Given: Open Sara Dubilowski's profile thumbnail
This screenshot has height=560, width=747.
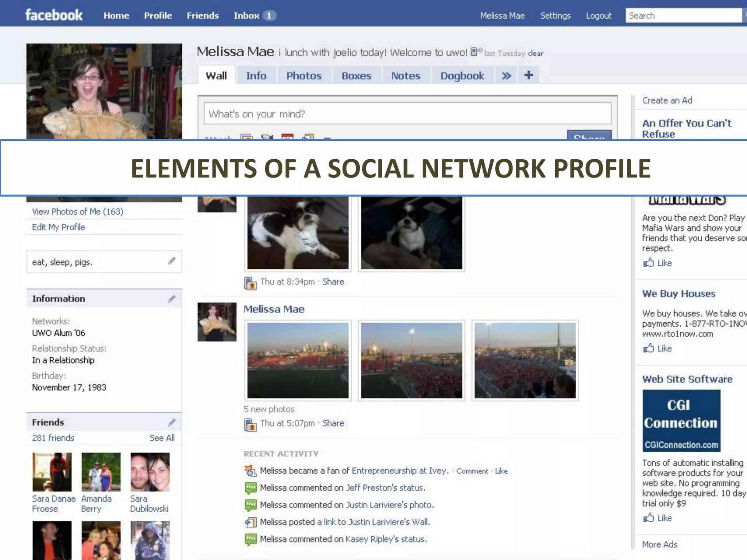Looking at the screenshot, I should coord(150,472).
